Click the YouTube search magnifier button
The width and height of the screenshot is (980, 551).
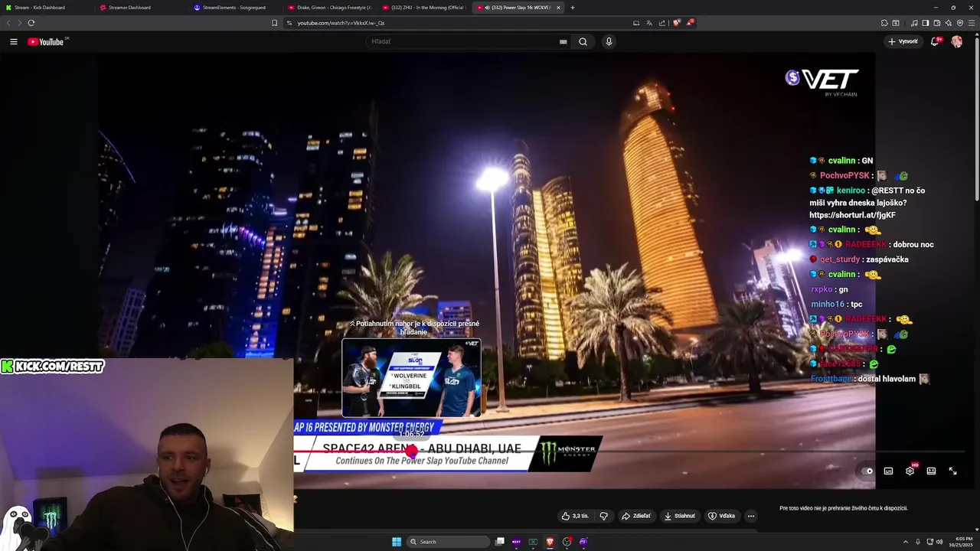click(583, 41)
